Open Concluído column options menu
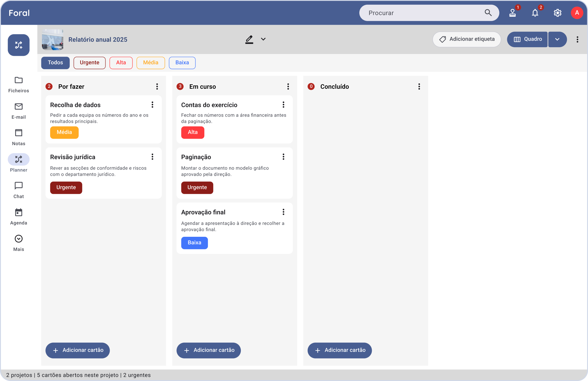This screenshot has height=381, width=588. click(x=419, y=87)
